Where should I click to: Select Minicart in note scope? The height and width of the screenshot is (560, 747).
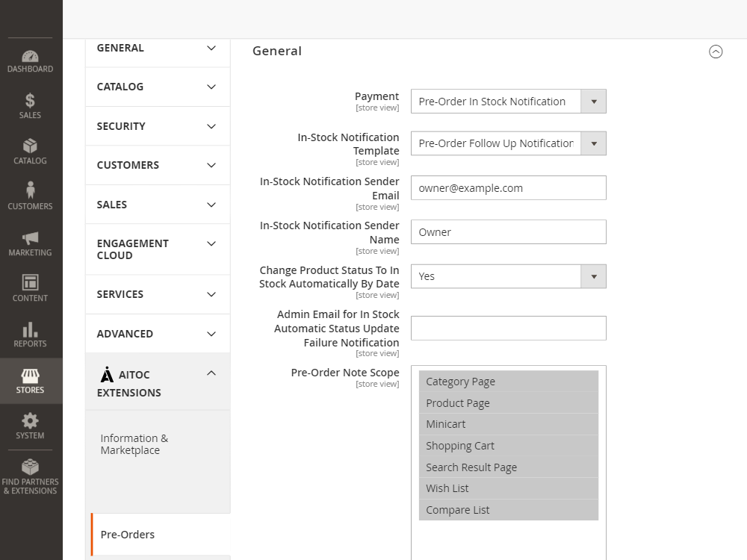[x=508, y=424]
